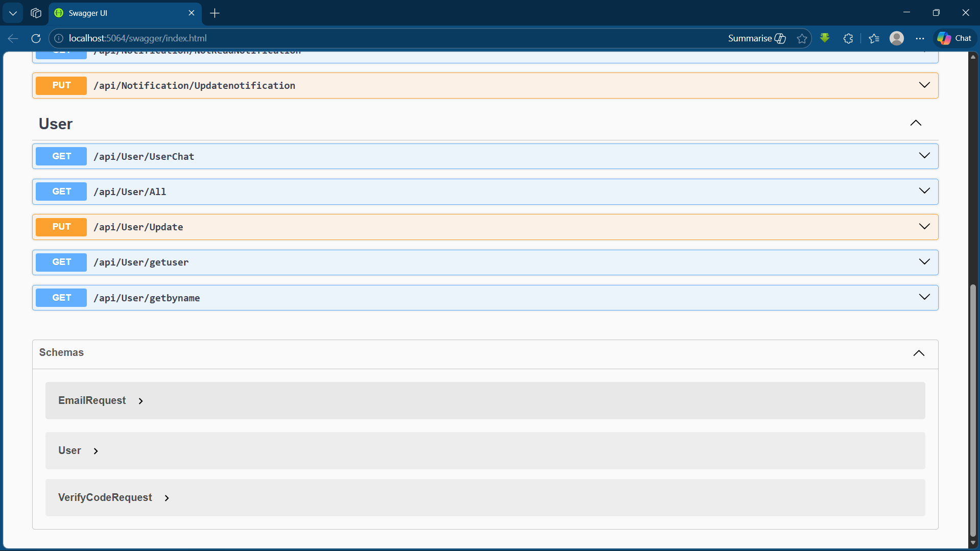Expand GET /api/User/getuser chevron
This screenshot has width=980, height=551.
(x=924, y=261)
